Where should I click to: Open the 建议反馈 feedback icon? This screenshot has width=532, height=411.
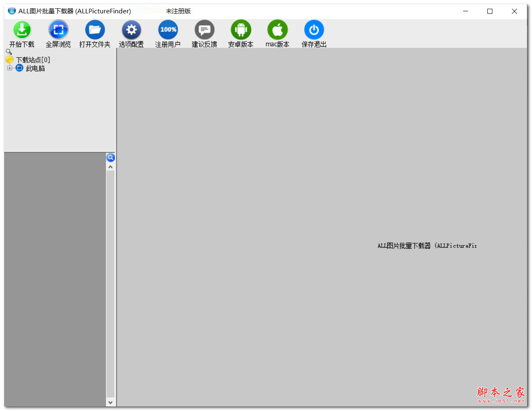[x=204, y=29]
